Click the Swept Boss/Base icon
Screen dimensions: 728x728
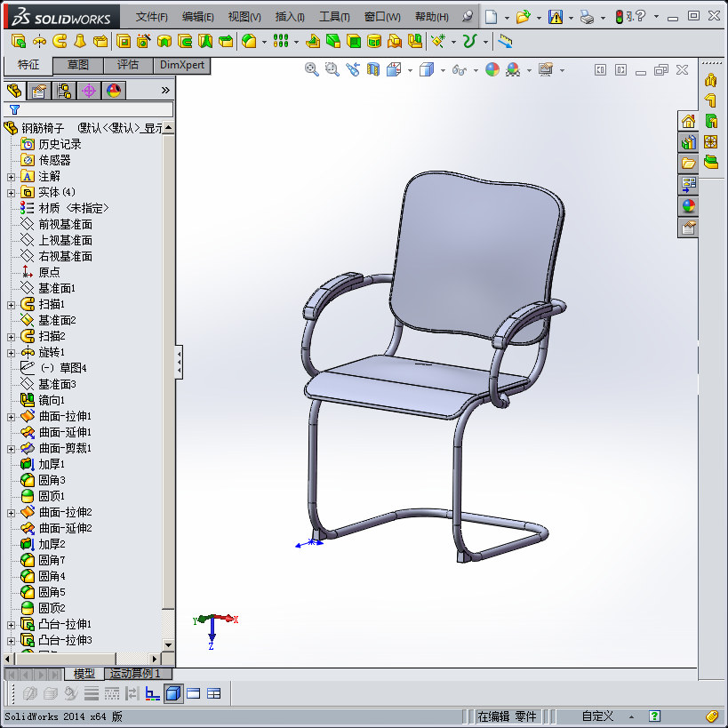coord(60,41)
